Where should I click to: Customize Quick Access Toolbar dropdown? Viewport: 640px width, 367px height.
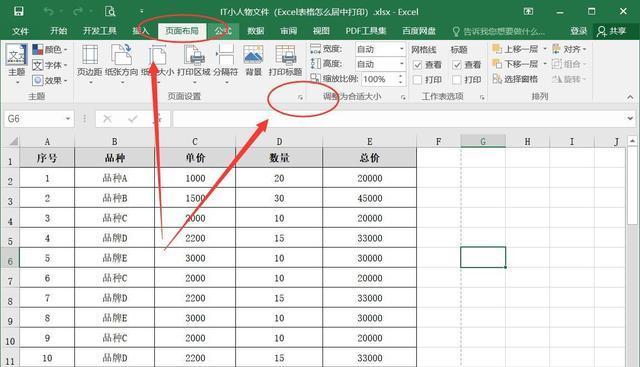(x=142, y=11)
